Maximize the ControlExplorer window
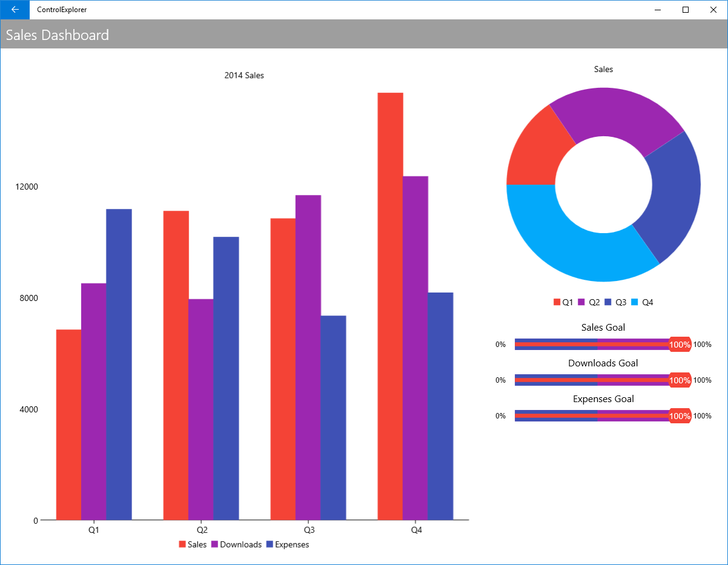Image resolution: width=728 pixels, height=565 pixels. tap(686, 10)
